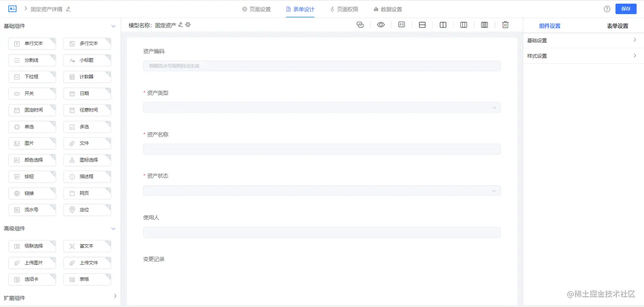The height and width of the screenshot is (307, 644).
Task: Pick the 按钮 component
Action: [x=32, y=177]
